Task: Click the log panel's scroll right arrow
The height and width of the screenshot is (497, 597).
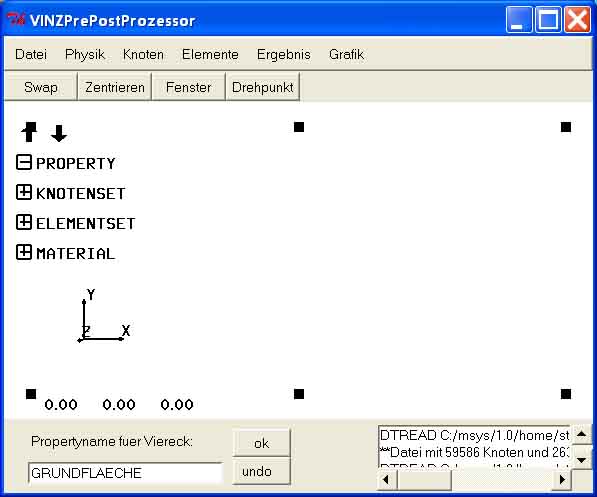Action: click(562, 479)
